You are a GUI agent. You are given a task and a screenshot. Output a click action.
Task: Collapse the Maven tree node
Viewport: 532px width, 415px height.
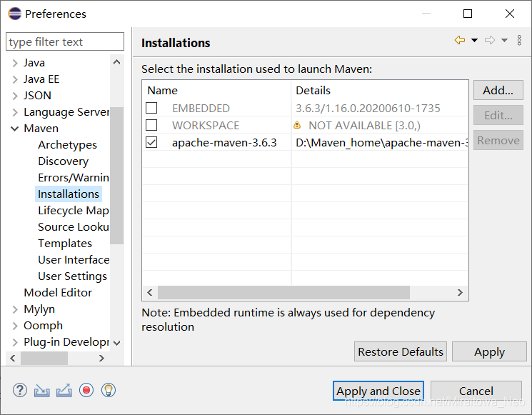[x=14, y=129]
